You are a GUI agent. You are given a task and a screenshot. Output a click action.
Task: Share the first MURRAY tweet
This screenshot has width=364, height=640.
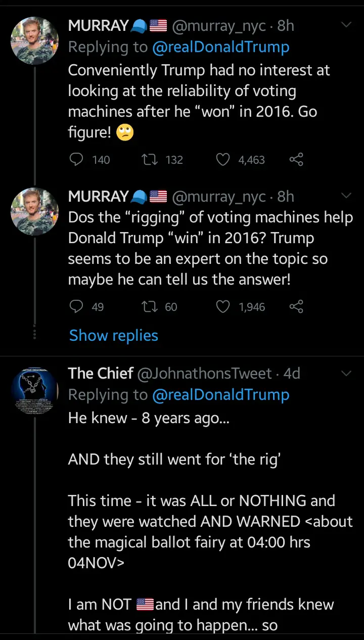click(x=296, y=160)
